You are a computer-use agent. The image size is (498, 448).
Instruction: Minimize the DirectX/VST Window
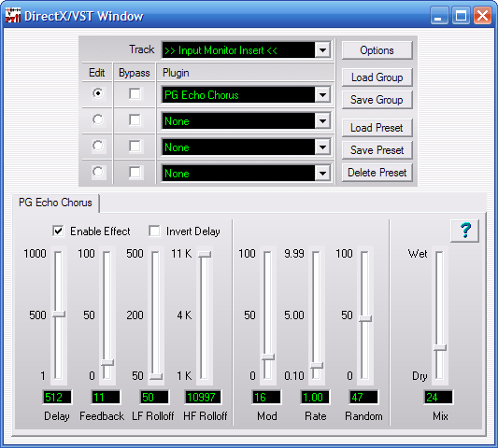439,15
